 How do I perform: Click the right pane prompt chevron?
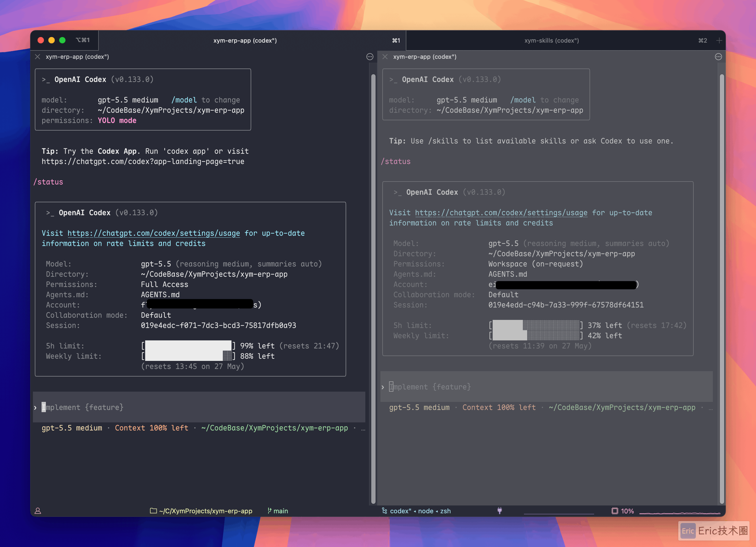383,387
